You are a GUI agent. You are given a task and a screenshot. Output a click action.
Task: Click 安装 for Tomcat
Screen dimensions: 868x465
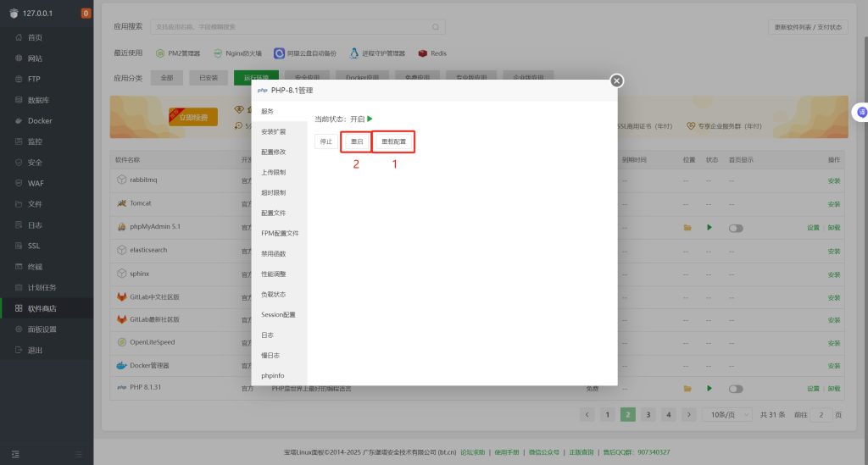coord(834,204)
